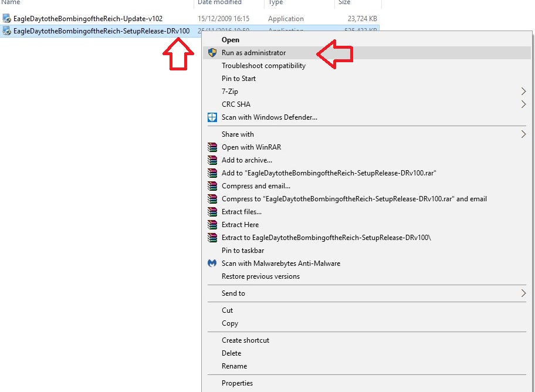Click the Malwarebytes icon in the context menu

[212, 263]
